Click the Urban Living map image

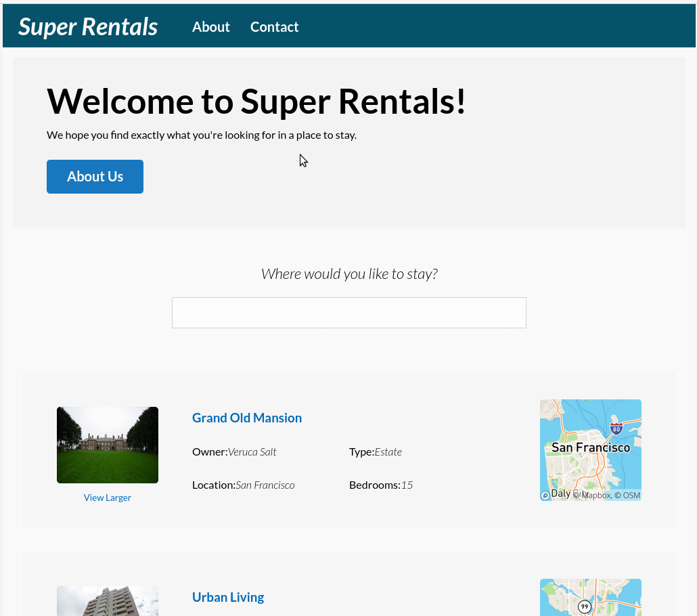pos(590,597)
